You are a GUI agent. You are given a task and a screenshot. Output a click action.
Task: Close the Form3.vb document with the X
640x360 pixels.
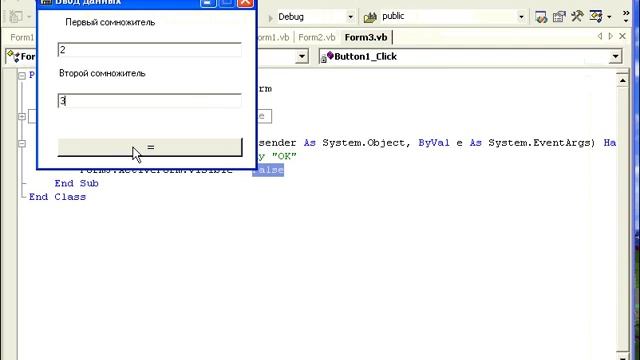(622, 36)
